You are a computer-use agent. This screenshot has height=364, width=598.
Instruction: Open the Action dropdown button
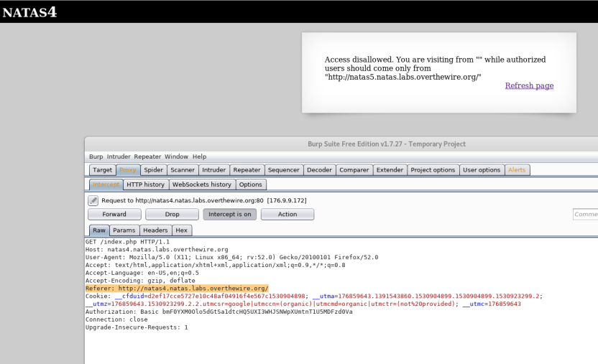tap(287, 215)
